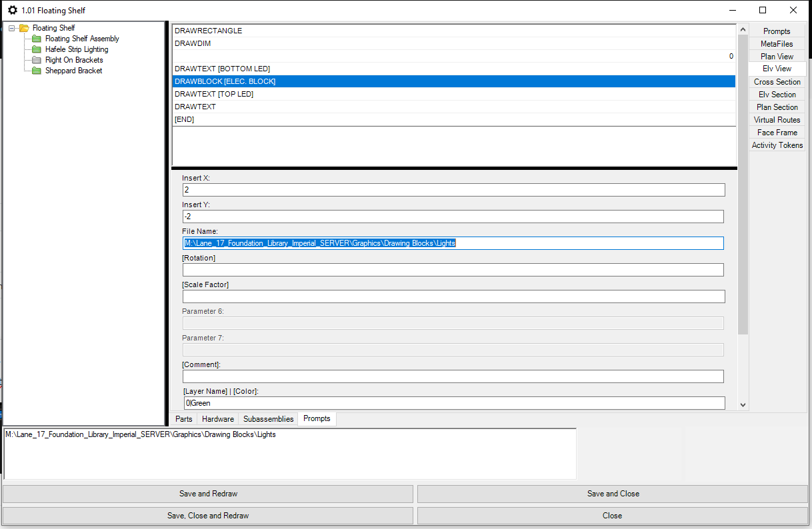Image resolution: width=812 pixels, height=529 pixels.
Task: Switch to Plan View tab
Action: click(x=777, y=57)
